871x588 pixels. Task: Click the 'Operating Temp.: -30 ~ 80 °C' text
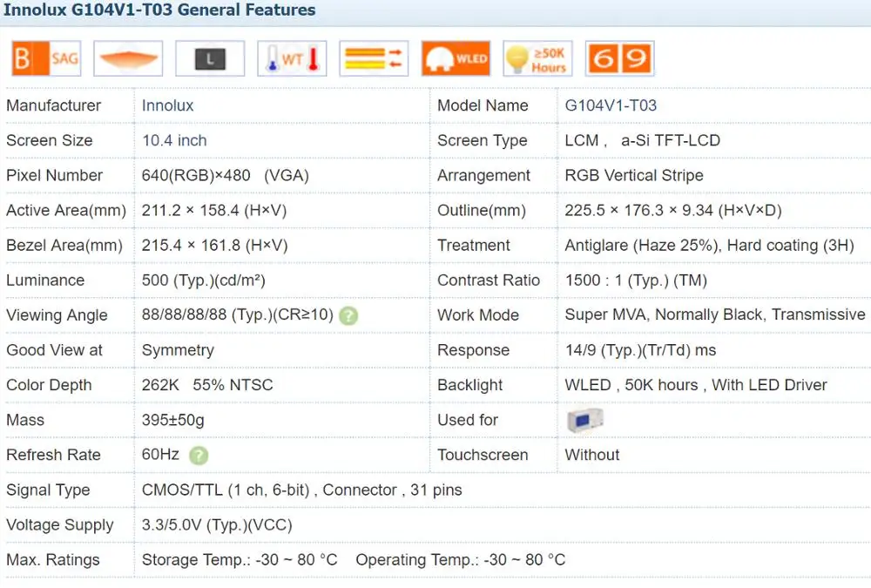click(461, 559)
